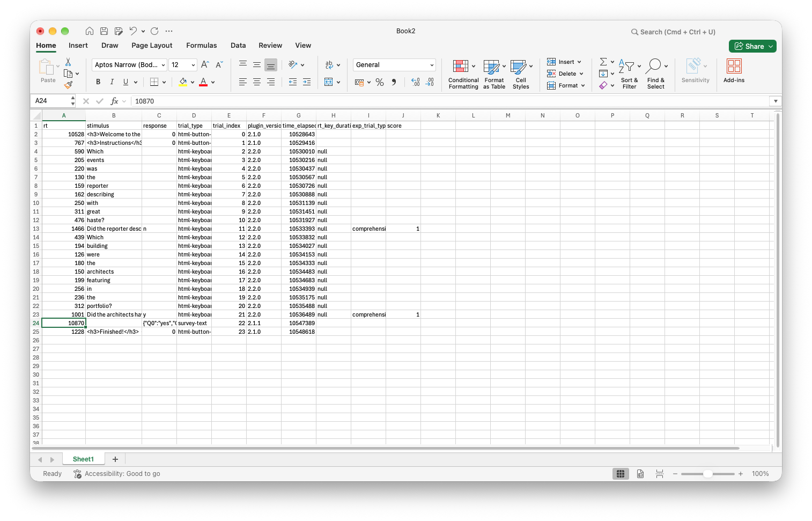Open Find & Select
This screenshot has width=812, height=521.
tap(656, 75)
